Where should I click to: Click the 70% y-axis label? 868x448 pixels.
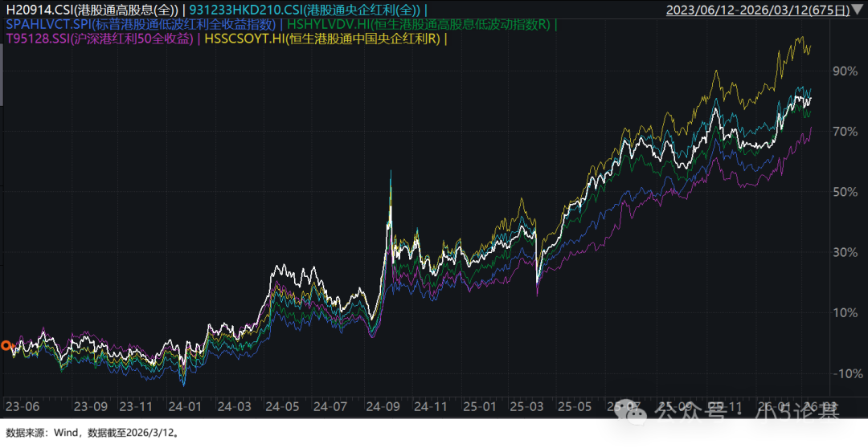[844, 131]
